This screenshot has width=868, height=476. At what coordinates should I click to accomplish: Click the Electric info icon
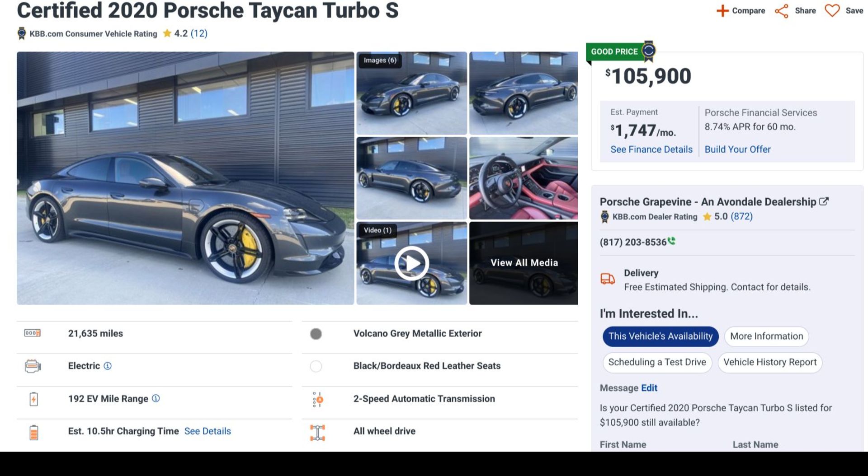point(108,366)
